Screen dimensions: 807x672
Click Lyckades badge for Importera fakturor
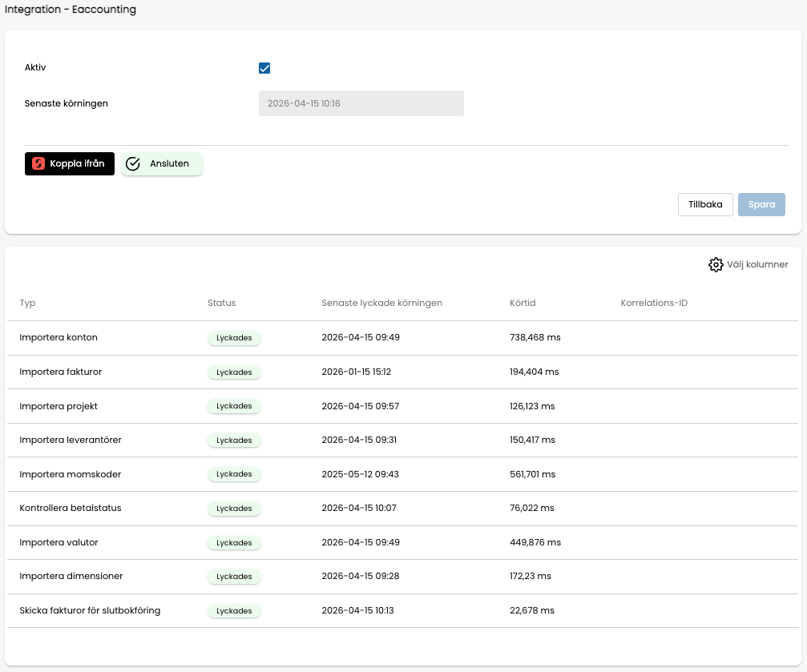point(234,372)
